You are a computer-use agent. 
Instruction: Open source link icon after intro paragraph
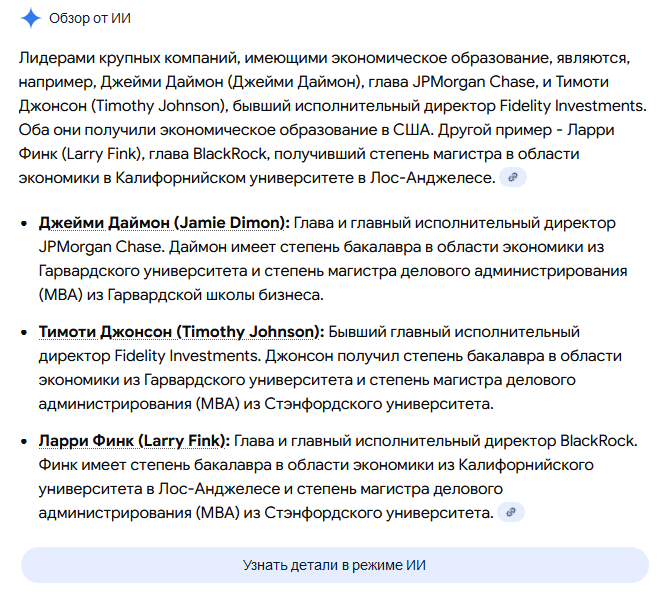point(512,177)
